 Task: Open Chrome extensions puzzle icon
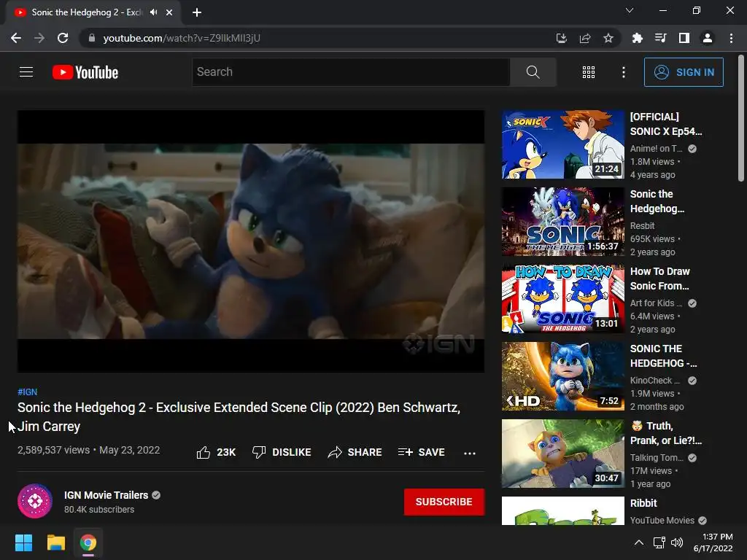point(637,38)
